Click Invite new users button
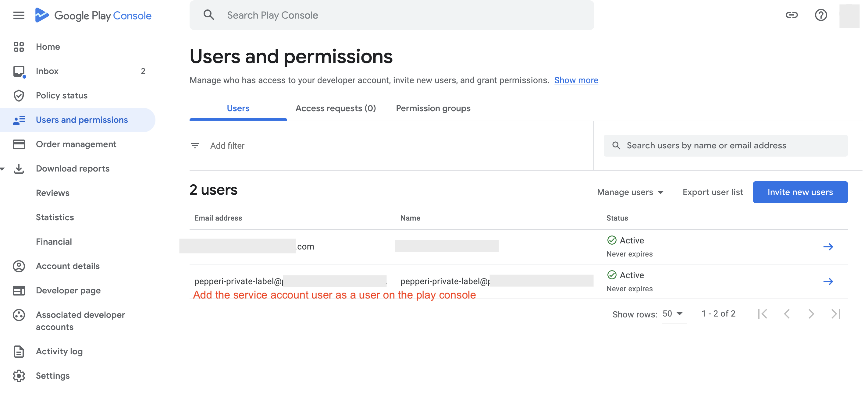 click(800, 192)
